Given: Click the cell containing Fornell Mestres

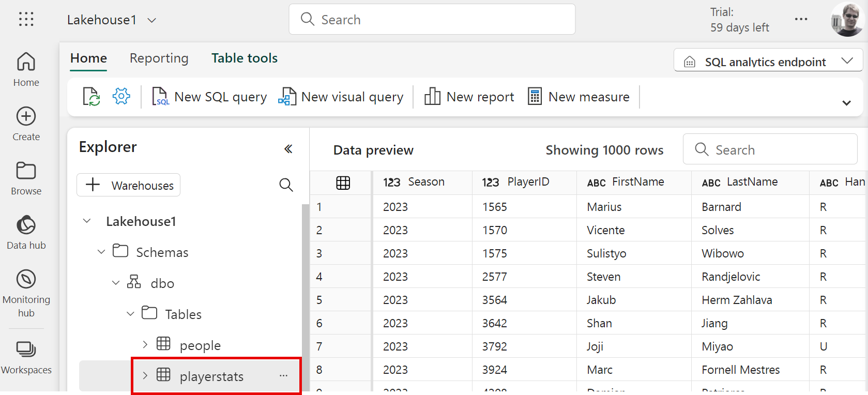Looking at the screenshot, I should (x=750, y=370).
